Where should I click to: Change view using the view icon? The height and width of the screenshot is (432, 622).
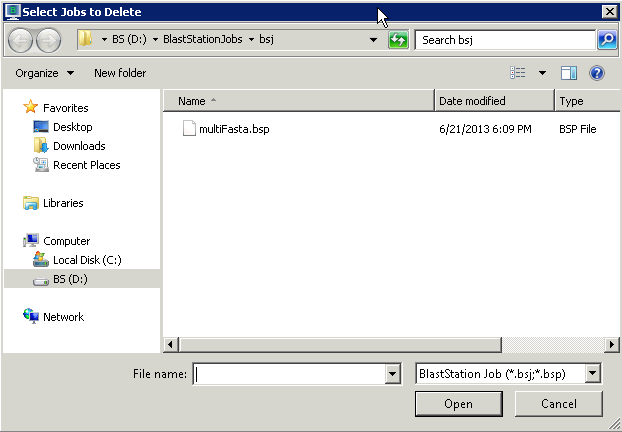click(518, 73)
